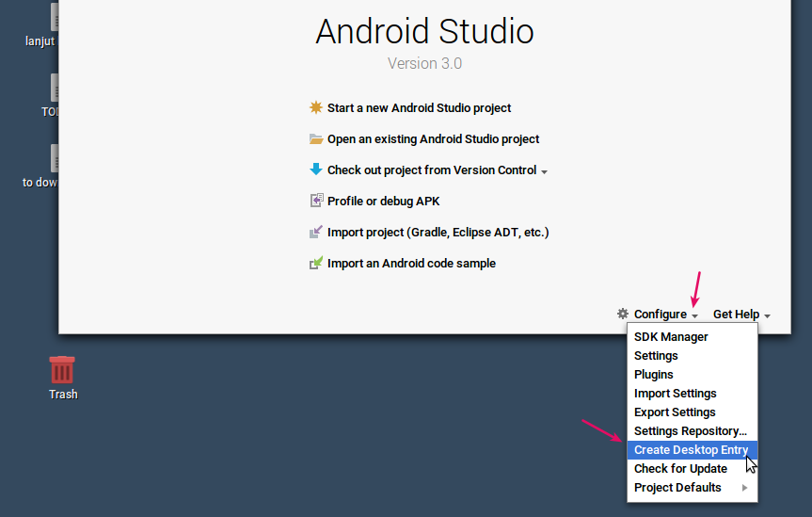Click the Import project icon
The image size is (812, 517).
pos(316,232)
